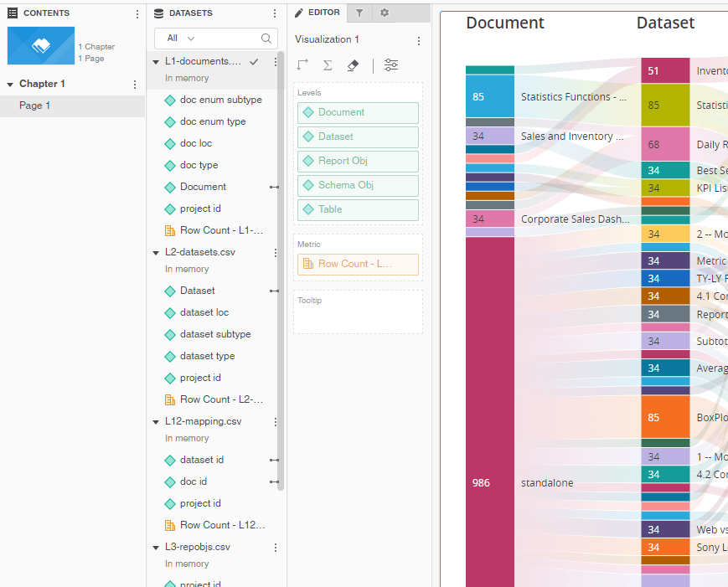The width and height of the screenshot is (728, 587).
Task: Toggle the checkmark on L1-documents dataset
Action: click(x=254, y=62)
